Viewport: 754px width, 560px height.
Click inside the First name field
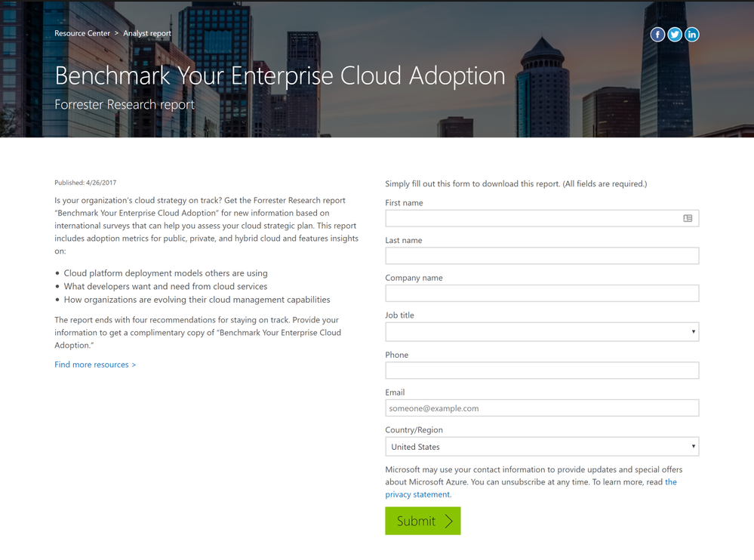click(528, 218)
